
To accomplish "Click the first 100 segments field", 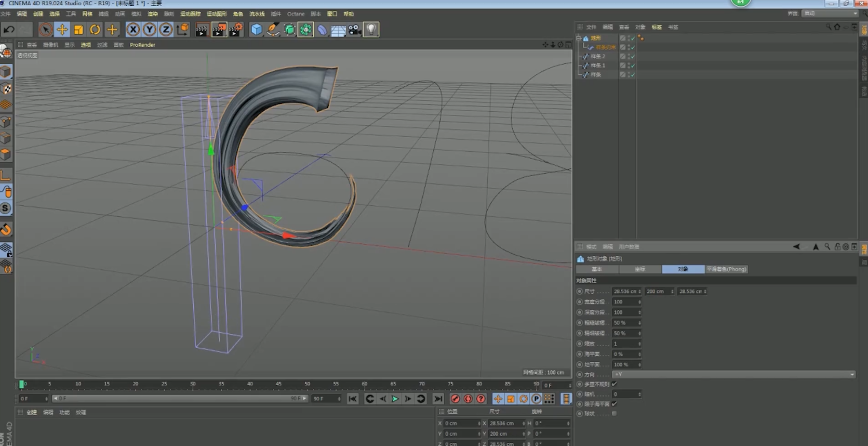I will [x=626, y=302].
